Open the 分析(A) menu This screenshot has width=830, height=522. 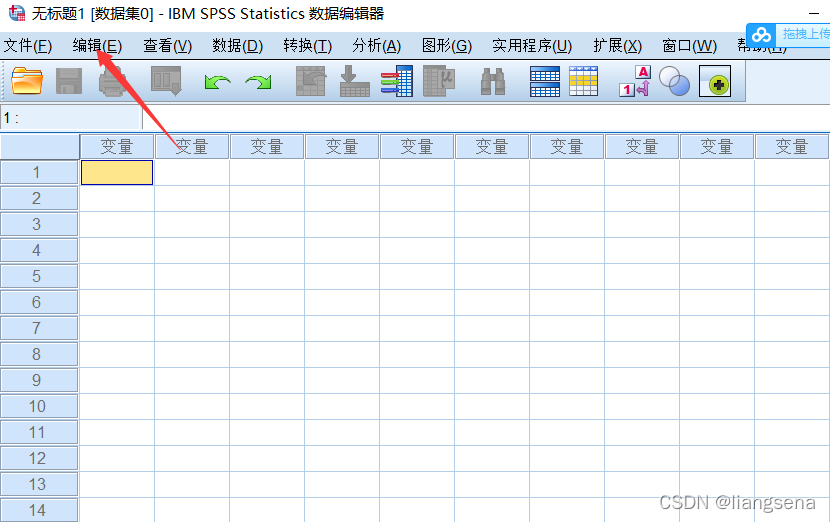pos(377,46)
